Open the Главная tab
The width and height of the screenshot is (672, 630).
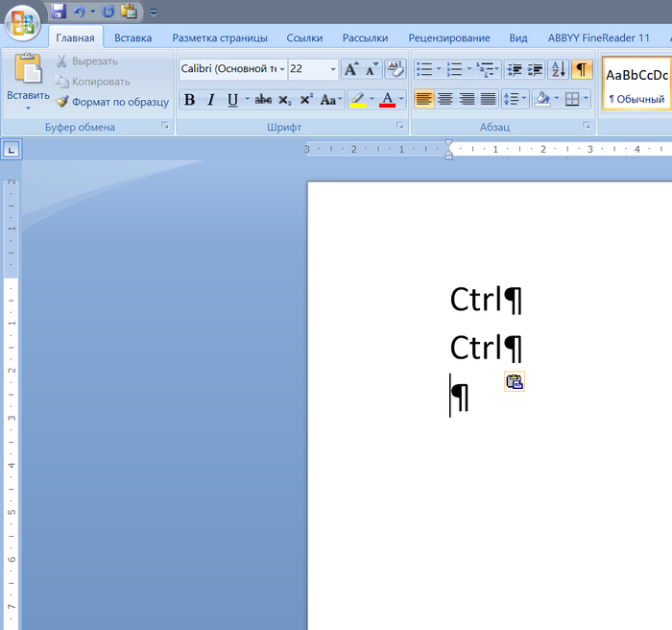(x=75, y=37)
